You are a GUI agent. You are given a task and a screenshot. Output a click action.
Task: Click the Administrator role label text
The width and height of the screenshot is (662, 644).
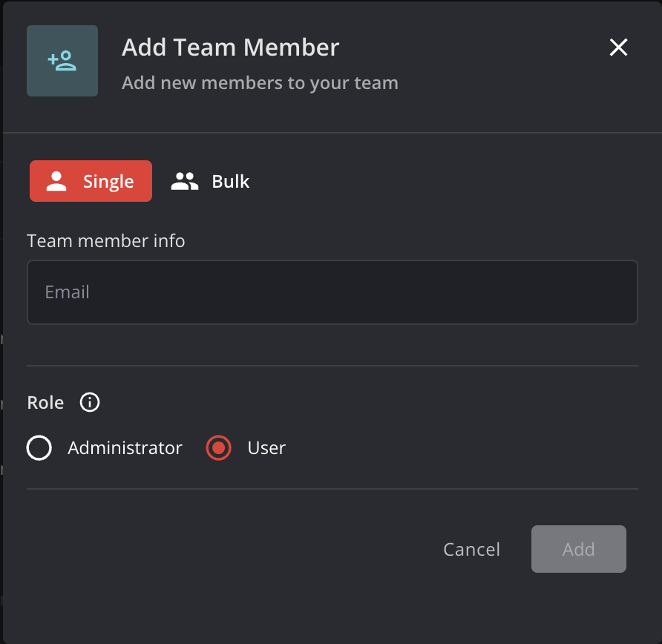point(125,448)
